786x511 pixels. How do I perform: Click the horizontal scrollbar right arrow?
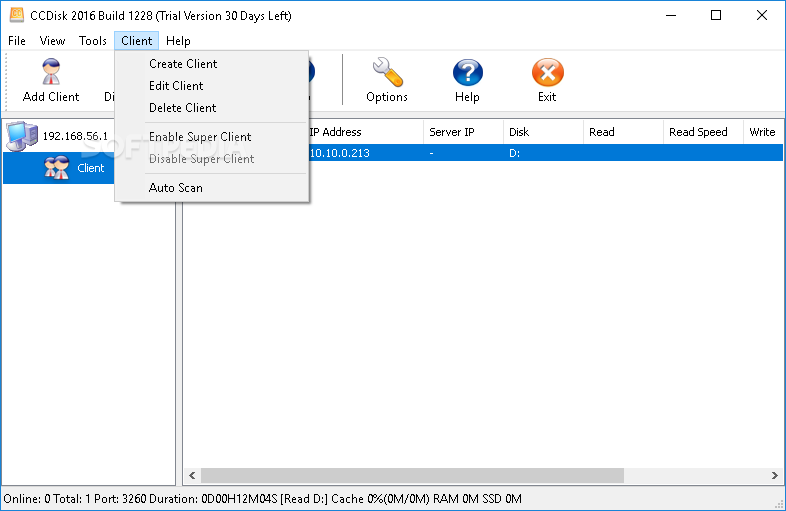click(x=774, y=475)
